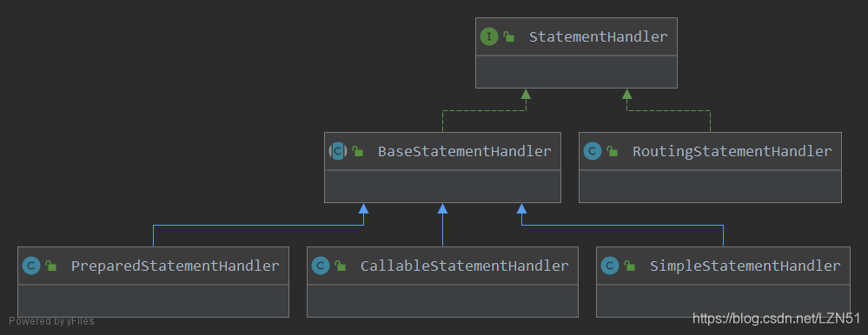Click the members compartment of SimpleStatementHandler
Image resolution: width=868 pixels, height=335 pixels.
(x=723, y=301)
